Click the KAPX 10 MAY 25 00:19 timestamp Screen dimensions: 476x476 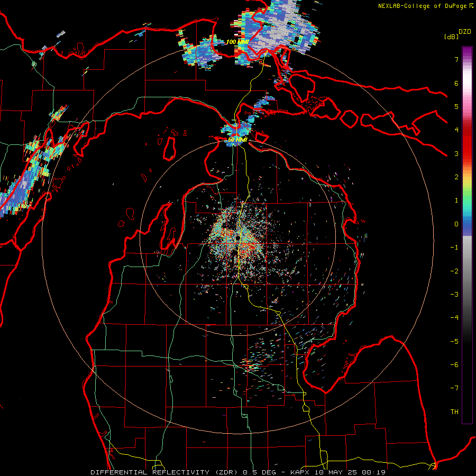tap(338, 472)
